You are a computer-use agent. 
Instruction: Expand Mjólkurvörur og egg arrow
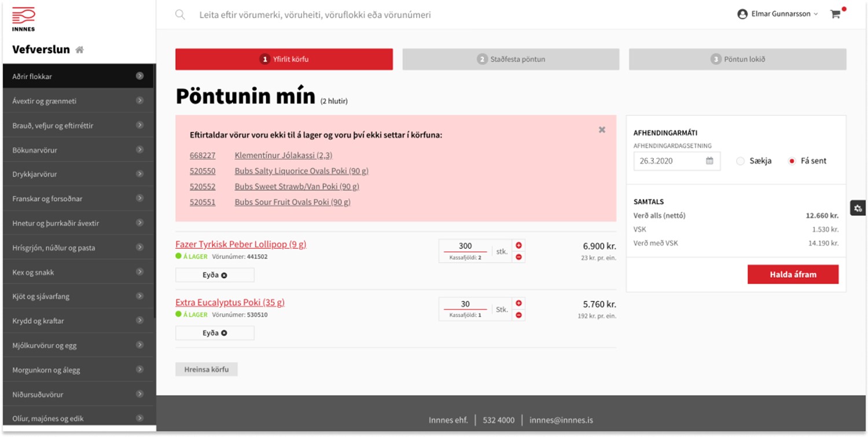pos(139,345)
